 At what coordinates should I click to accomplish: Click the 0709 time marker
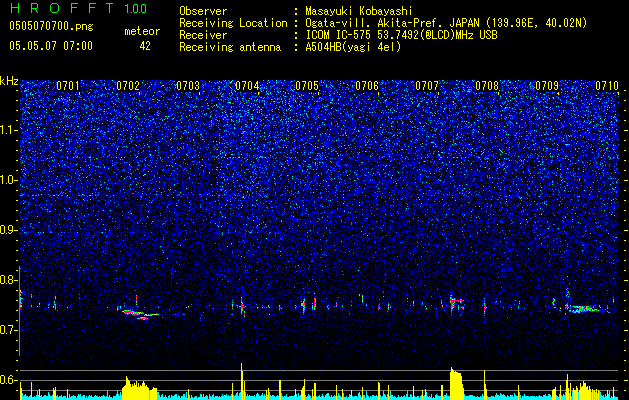(x=547, y=85)
